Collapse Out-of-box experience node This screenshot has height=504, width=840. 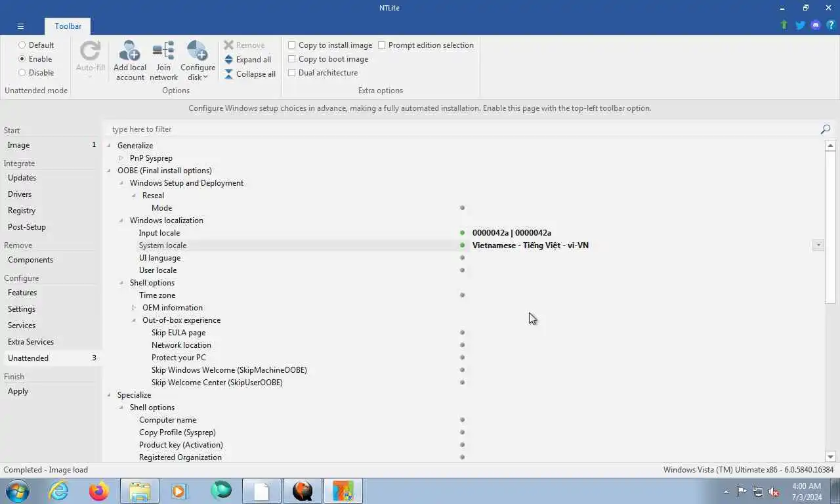(x=134, y=320)
